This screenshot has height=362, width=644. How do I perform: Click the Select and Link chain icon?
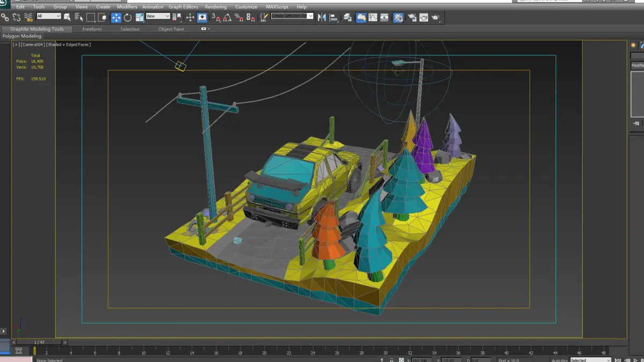pyautogui.click(x=5, y=18)
